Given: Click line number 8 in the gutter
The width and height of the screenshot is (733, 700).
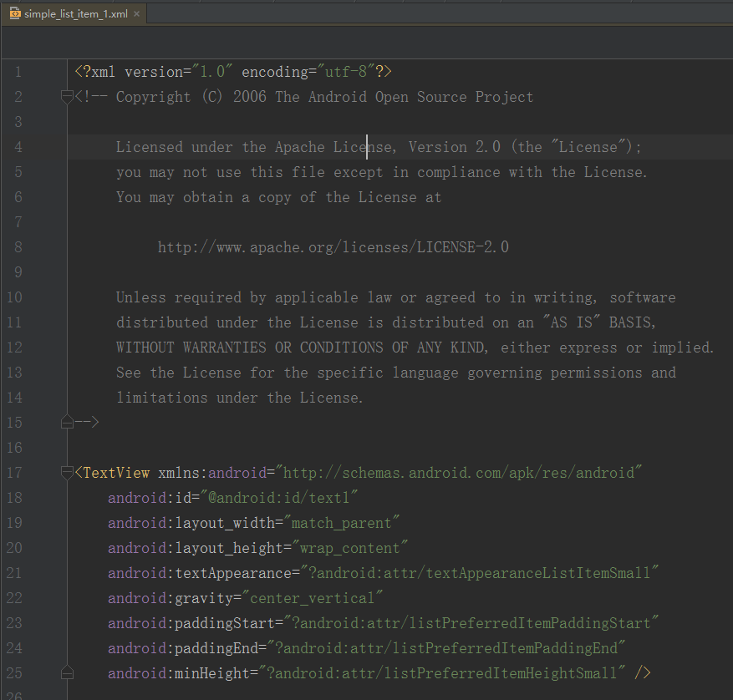Looking at the screenshot, I should click(x=18, y=247).
